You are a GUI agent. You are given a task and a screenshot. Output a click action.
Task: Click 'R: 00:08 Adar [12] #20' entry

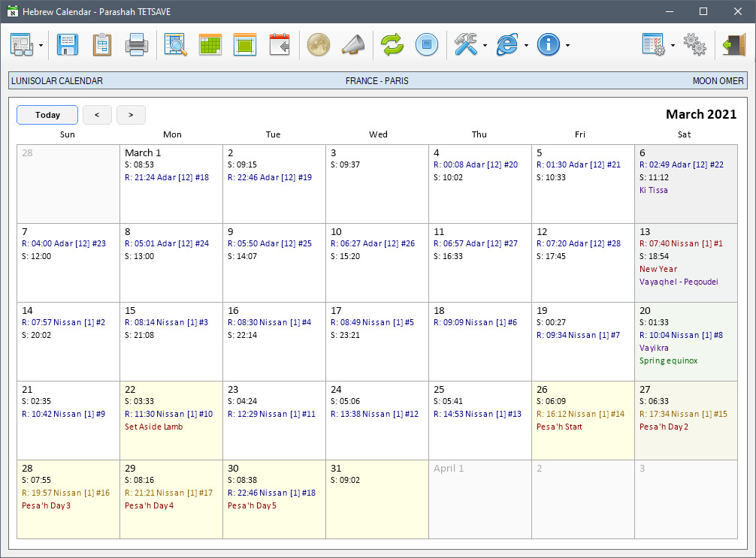pos(476,164)
